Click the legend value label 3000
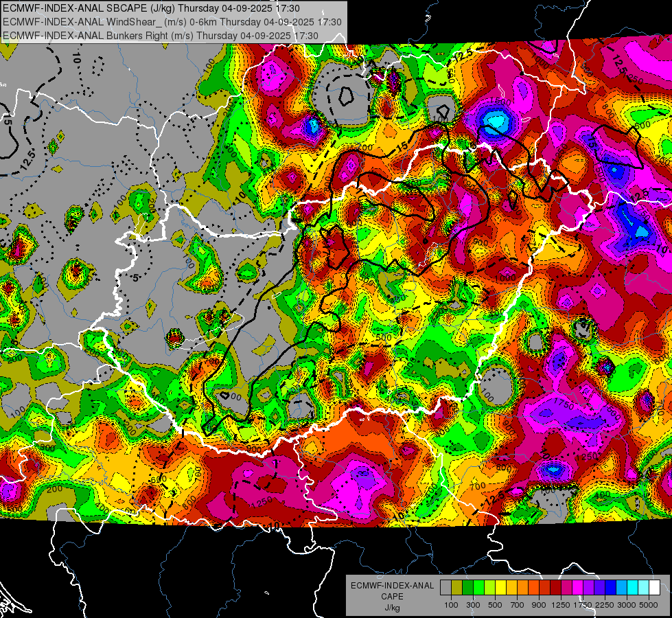Image resolution: width=672 pixels, height=618 pixels. click(627, 605)
